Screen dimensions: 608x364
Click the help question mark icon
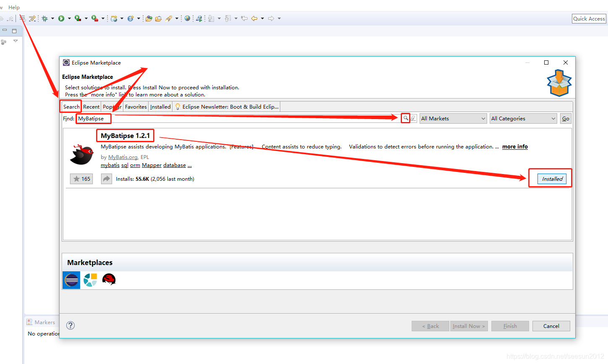[70, 325]
